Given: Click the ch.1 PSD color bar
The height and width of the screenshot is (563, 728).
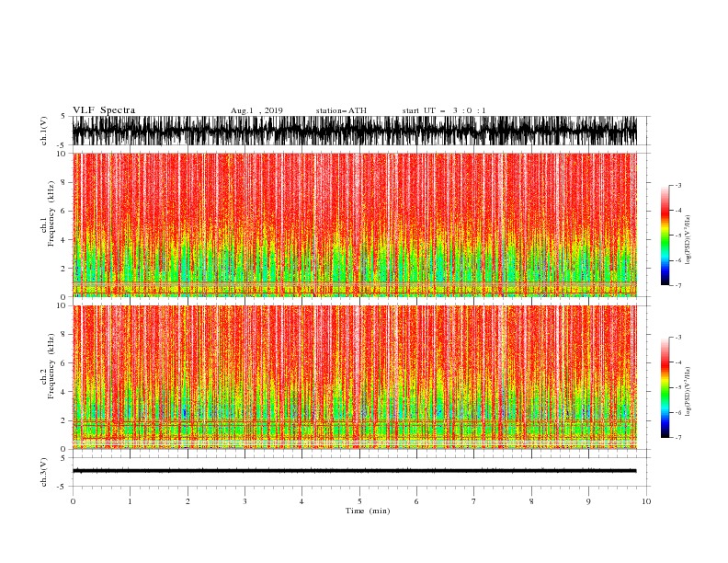Looking at the screenshot, I should coord(665,236).
